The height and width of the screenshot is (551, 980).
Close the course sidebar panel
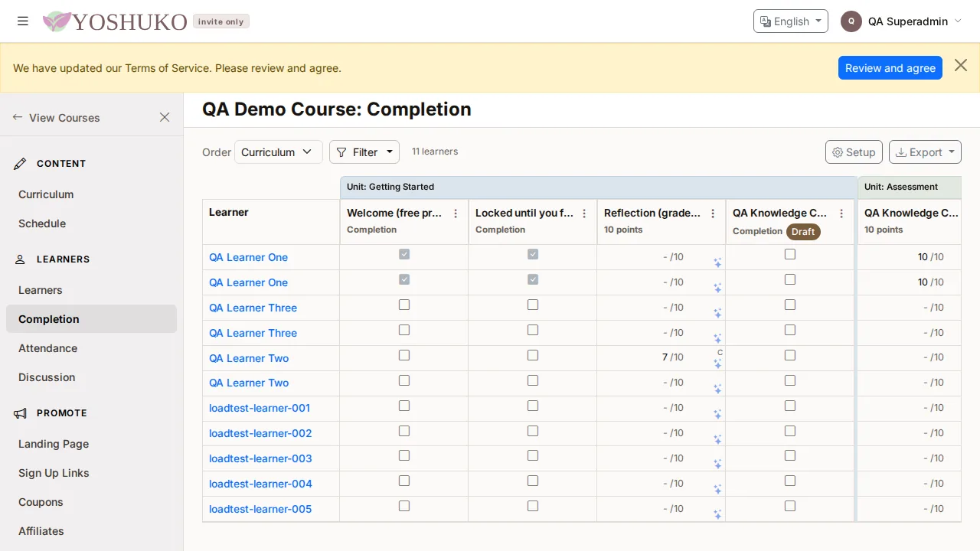[x=165, y=117]
